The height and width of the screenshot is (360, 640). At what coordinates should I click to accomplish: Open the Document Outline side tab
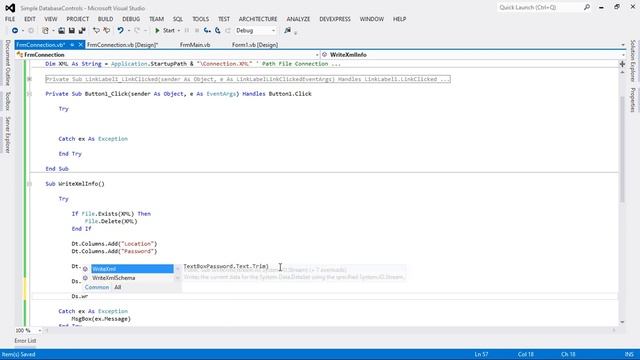coord(7,63)
